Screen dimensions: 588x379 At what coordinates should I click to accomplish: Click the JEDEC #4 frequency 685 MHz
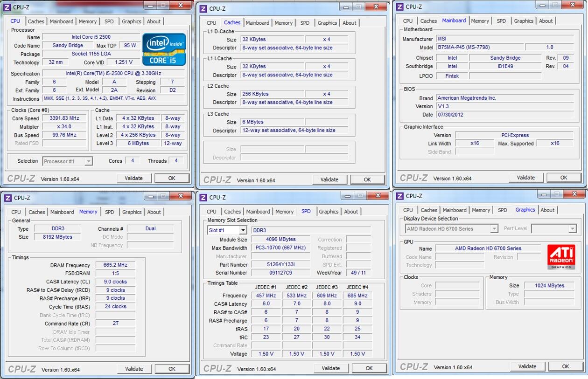pyautogui.click(x=357, y=296)
